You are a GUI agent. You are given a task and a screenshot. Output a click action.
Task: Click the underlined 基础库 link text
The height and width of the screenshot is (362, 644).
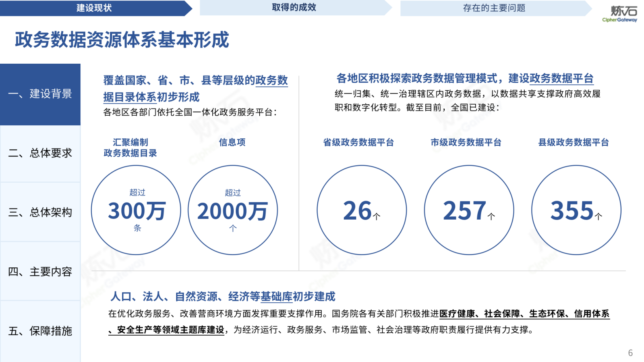pos(276,297)
